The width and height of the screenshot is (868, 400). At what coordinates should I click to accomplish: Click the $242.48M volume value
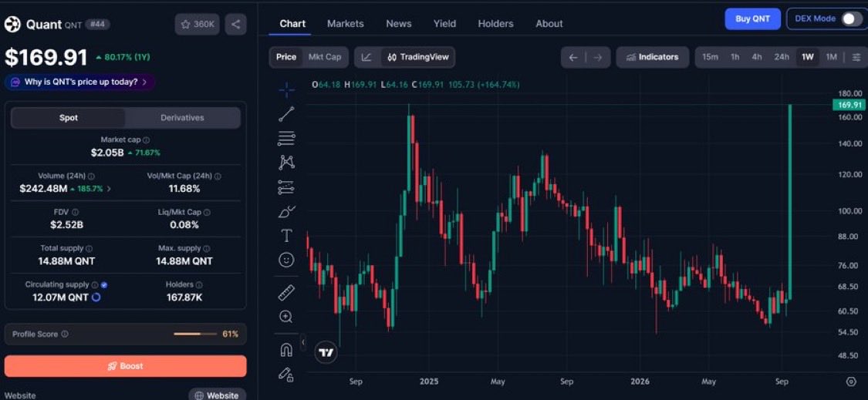click(44, 189)
